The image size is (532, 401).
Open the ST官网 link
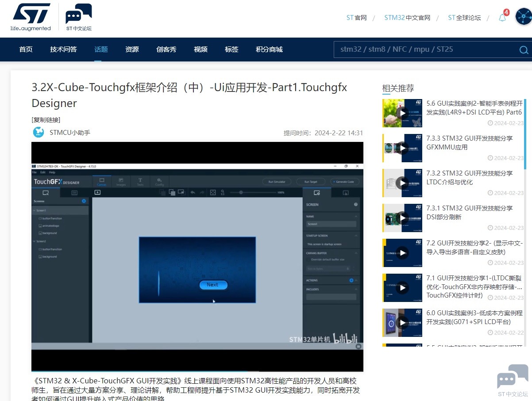(356, 18)
